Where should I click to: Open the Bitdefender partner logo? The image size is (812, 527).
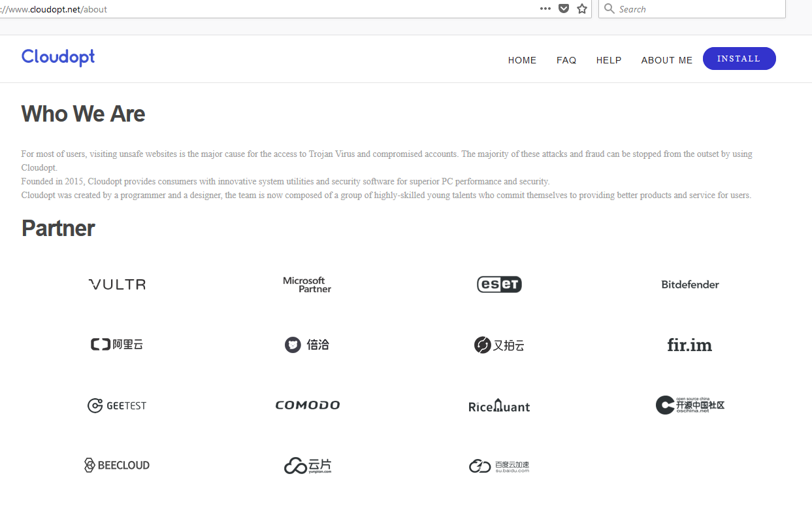click(x=690, y=284)
